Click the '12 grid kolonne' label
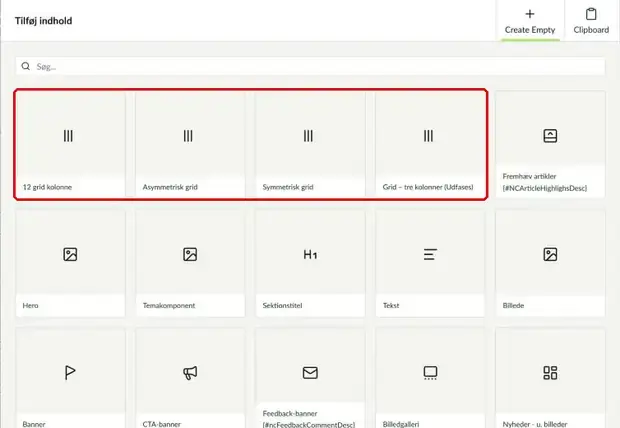This screenshot has width=620, height=428. point(47,187)
